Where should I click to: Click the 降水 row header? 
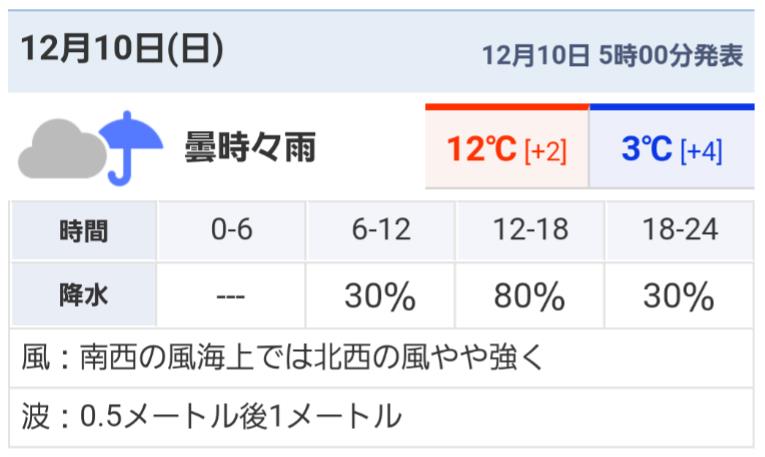pos(83,295)
